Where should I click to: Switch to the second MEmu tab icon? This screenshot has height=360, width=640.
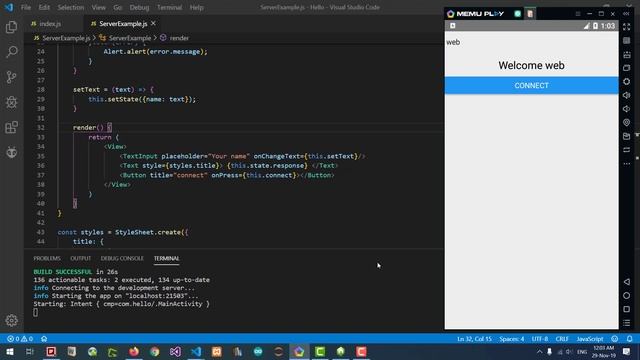pyautogui.click(x=530, y=13)
